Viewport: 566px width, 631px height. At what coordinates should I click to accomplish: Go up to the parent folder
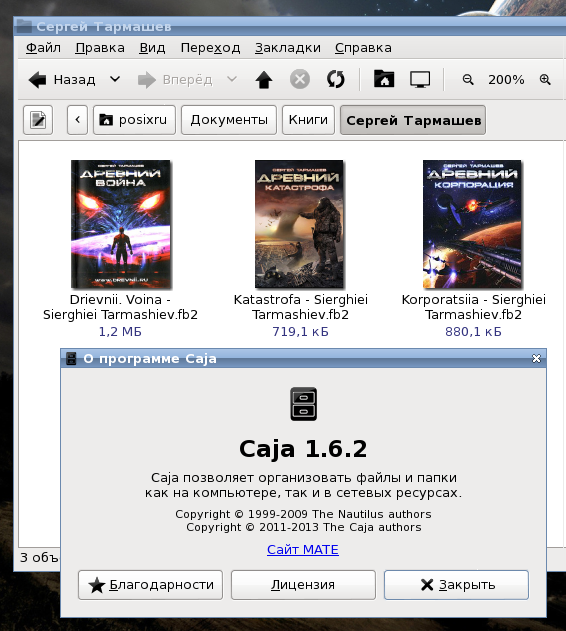(264, 80)
